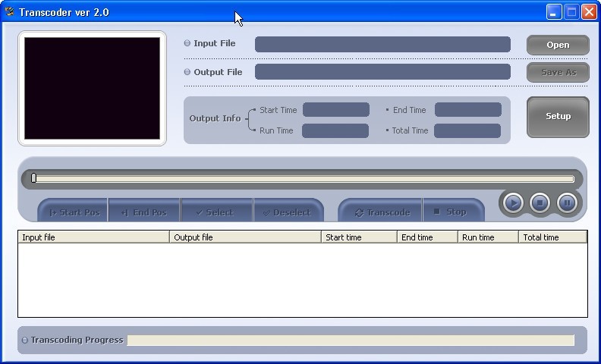Viewport: 601px width, 364px height.
Task: Click the Input File path field
Action: coord(382,44)
